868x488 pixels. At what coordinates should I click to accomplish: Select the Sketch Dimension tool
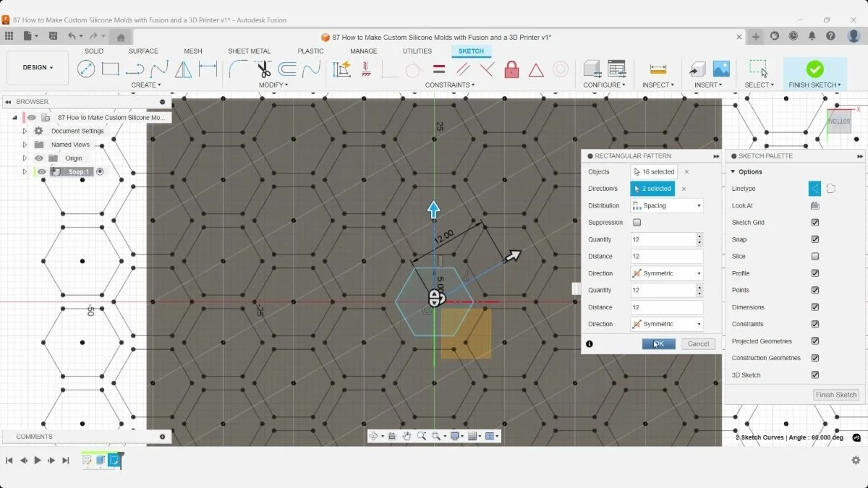coord(208,69)
